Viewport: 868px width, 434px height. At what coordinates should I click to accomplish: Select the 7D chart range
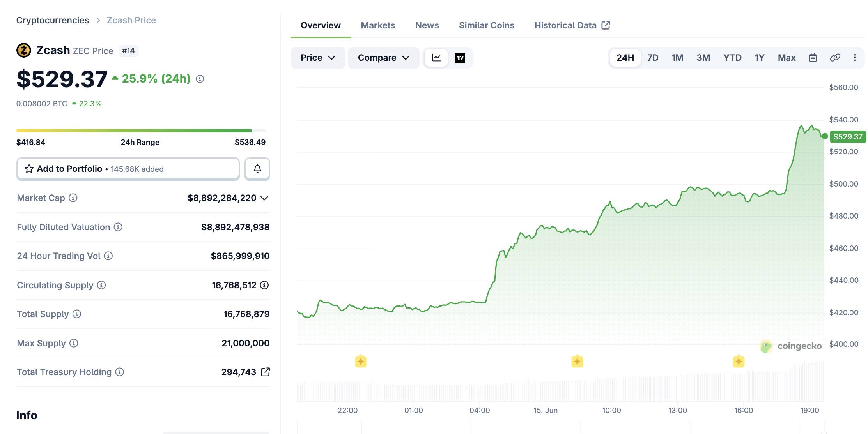click(x=653, y=58)
